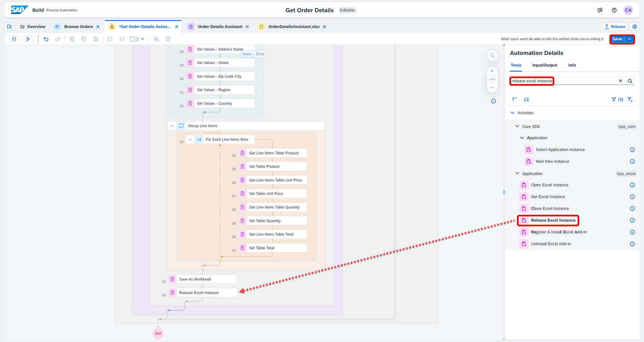Run the automation with play button
The height and width of the screenshot is (342, 644).
coord(28,39)
